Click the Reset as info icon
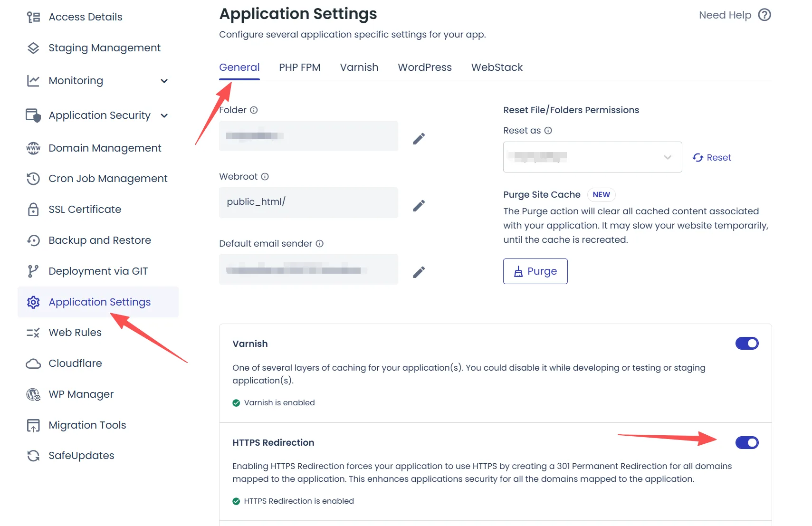812x526 pixels. pyautogui.click(x=548, y=131)
